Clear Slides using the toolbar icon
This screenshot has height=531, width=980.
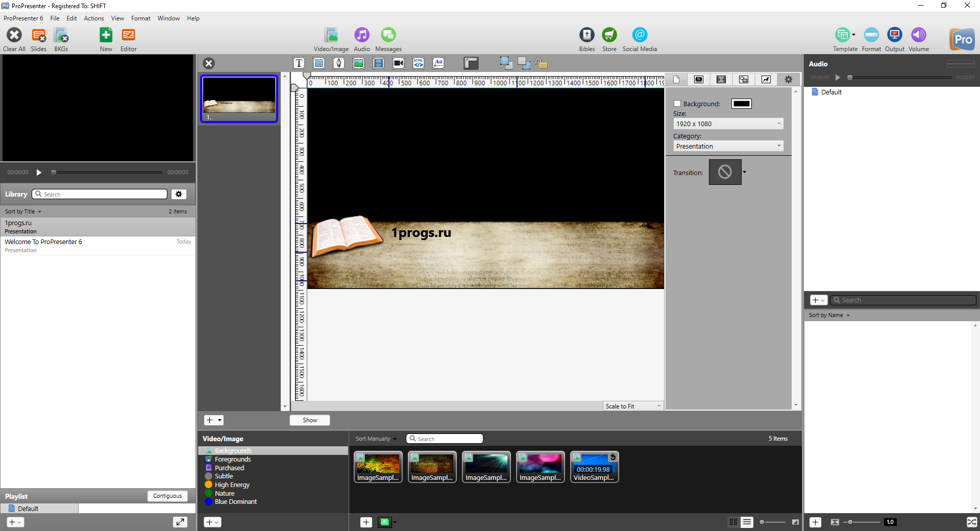click(38, 35)
